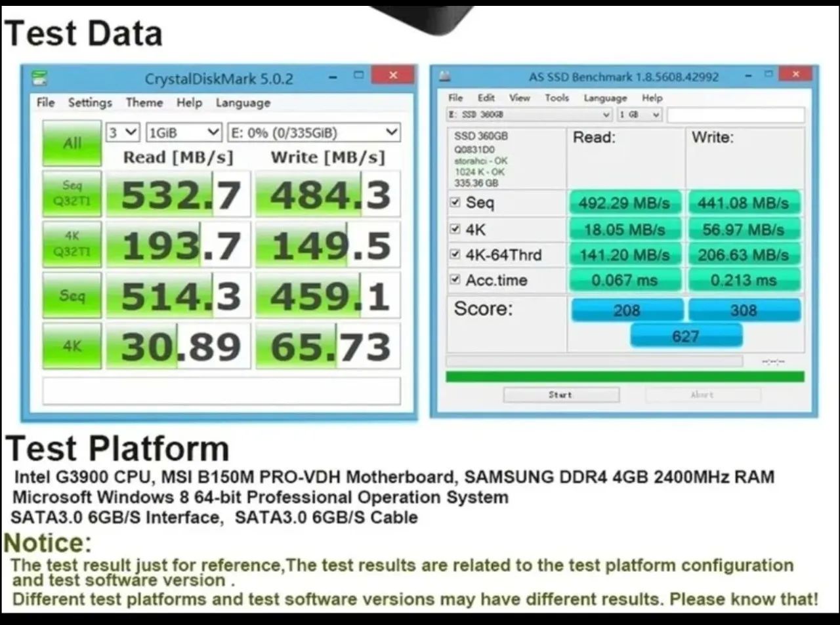Click the empty text field beside the 1 GB dropdown
Viewport: 840px width, 625px height.
pos(735,115)
